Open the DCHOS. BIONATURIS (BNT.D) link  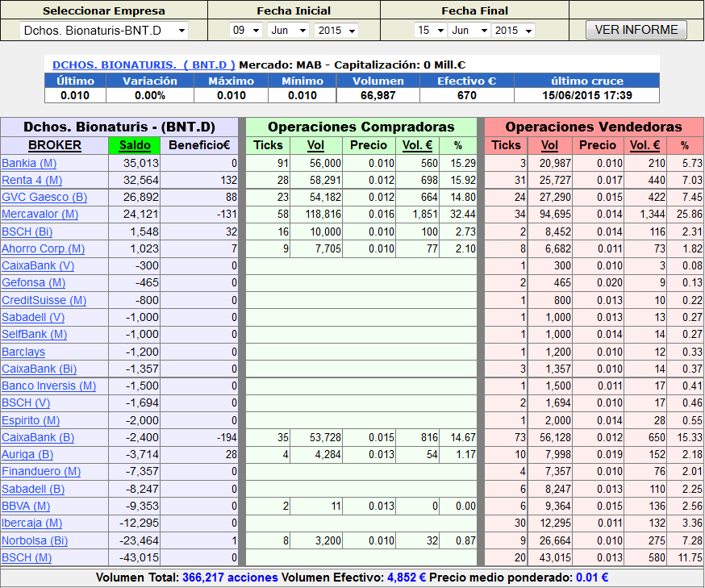pyautogui.click(x=144, y=65)
